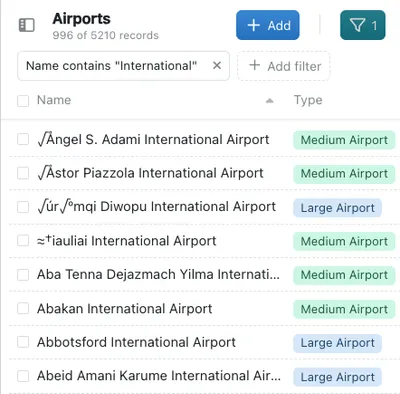Check Abakan International Airport row
Viewport: 400px width, 394px height.
(23, 308)
